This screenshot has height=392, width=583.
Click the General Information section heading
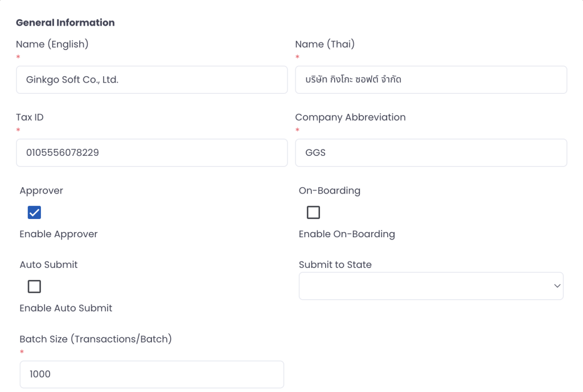[65, 23]
